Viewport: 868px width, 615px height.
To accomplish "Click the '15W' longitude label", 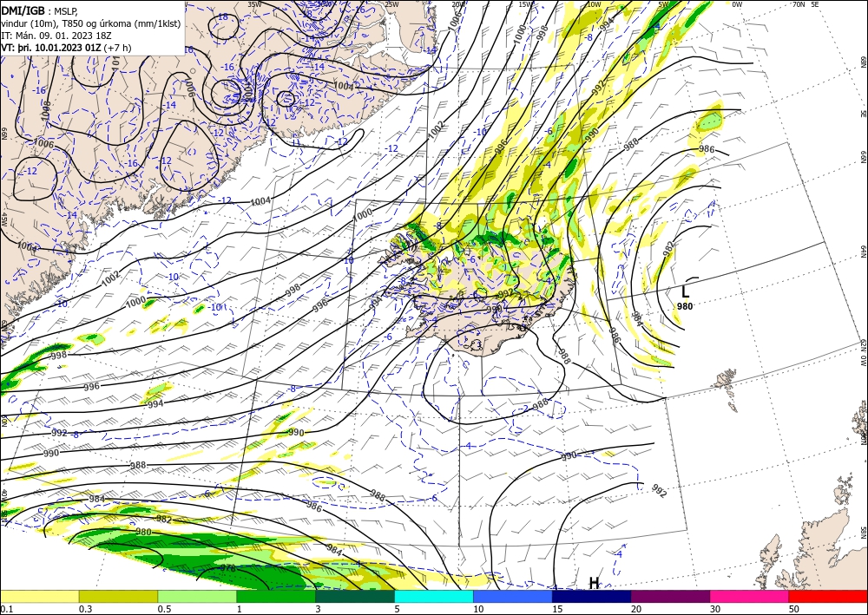I will tap(526, 4).
